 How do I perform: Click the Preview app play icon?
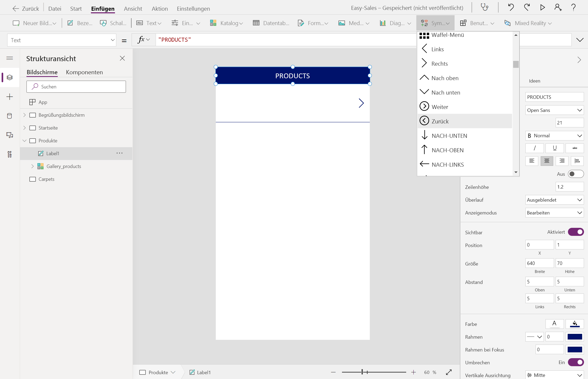point(542,7)
